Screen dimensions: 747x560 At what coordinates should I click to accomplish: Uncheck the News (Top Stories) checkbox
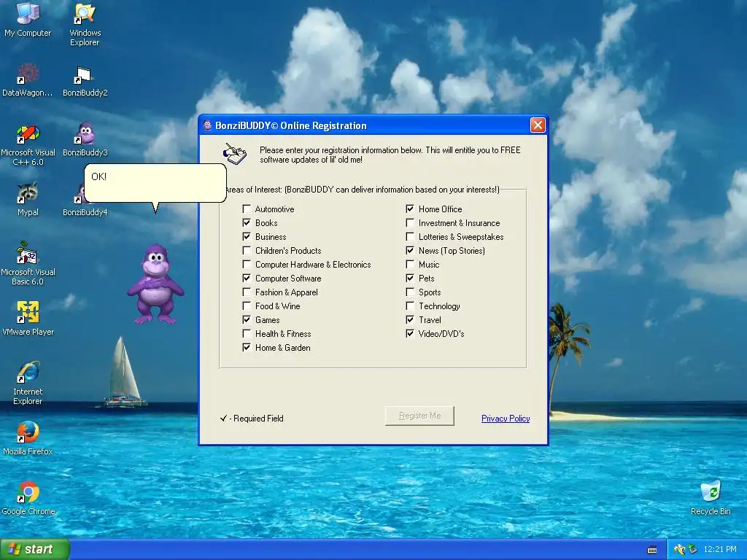tap(410, 250)
